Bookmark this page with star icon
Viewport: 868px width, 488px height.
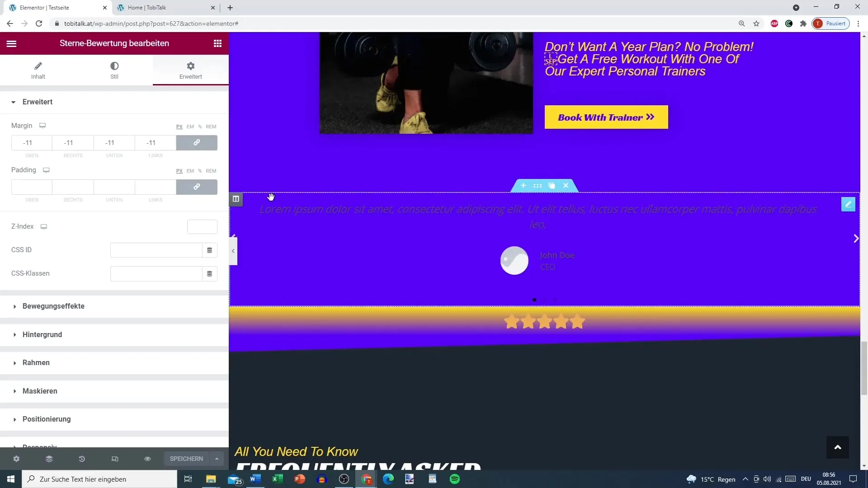pos(756,23)
